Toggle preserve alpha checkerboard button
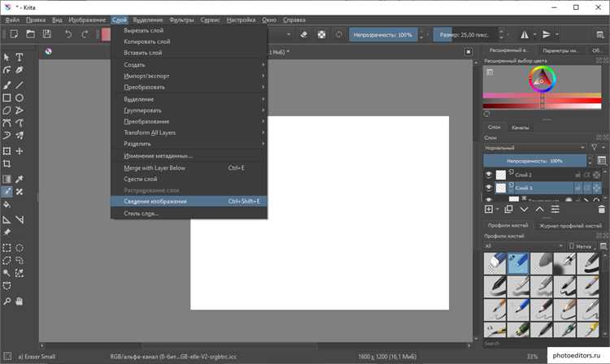This screenshot has height=364, width=610. tap(321, 35)
